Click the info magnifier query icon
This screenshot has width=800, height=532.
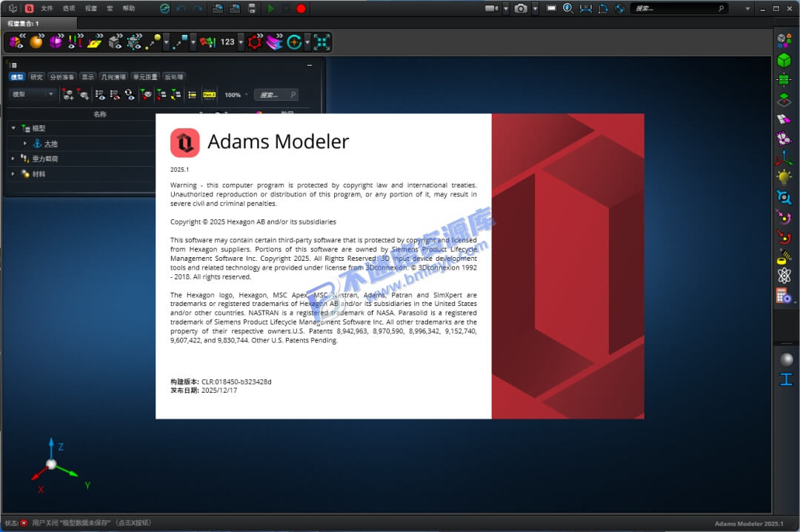click(568, 8)
